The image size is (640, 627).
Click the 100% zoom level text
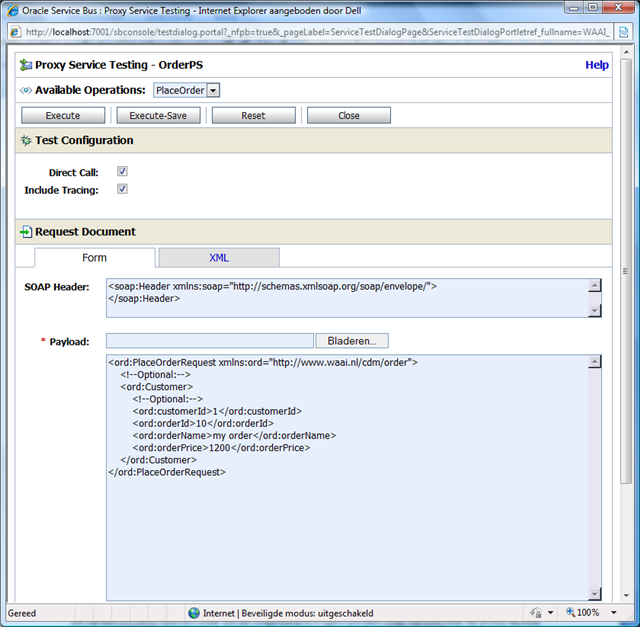coord(588,612)
